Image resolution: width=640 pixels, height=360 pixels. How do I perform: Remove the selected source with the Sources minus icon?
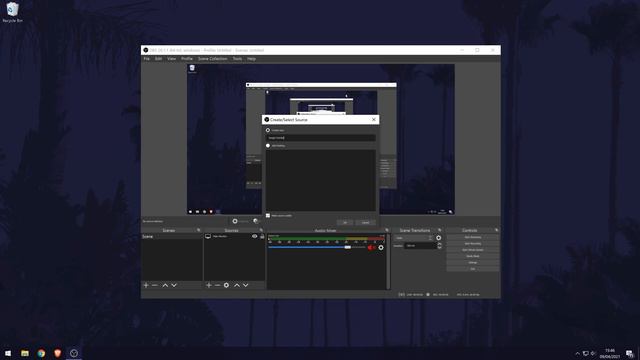tap(218, 285)
